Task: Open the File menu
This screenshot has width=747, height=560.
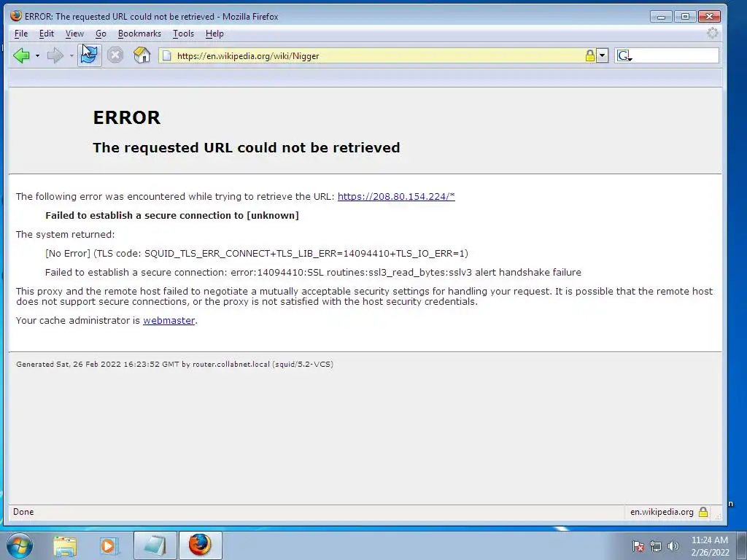Action: [x=21, y=34]
